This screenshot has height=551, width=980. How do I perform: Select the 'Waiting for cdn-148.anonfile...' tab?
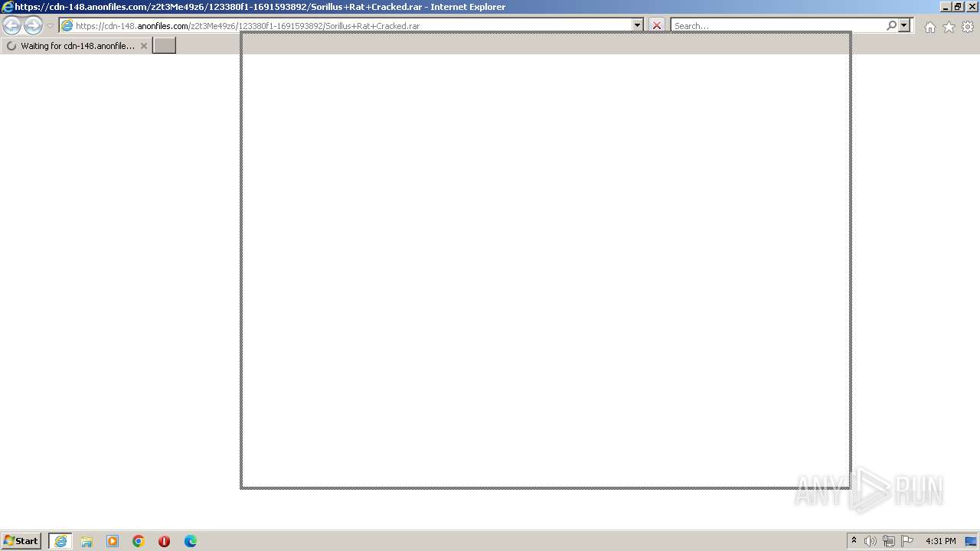click(77, 46)
